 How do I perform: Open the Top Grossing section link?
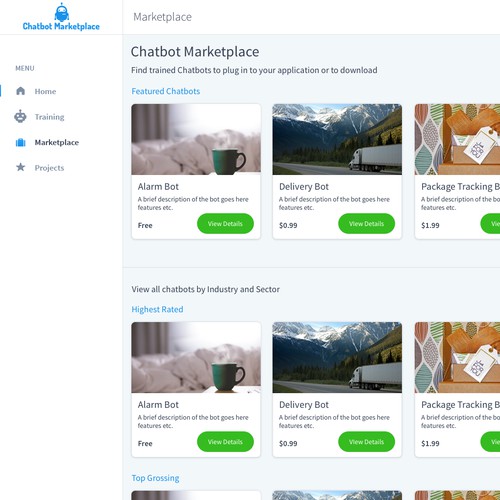155,478
